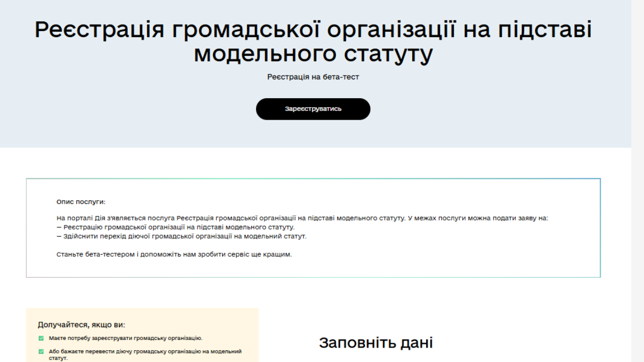644x362 pixels.
Task: Click the 'Заповніть дані' form heading
Action: [x=376, y=343]
